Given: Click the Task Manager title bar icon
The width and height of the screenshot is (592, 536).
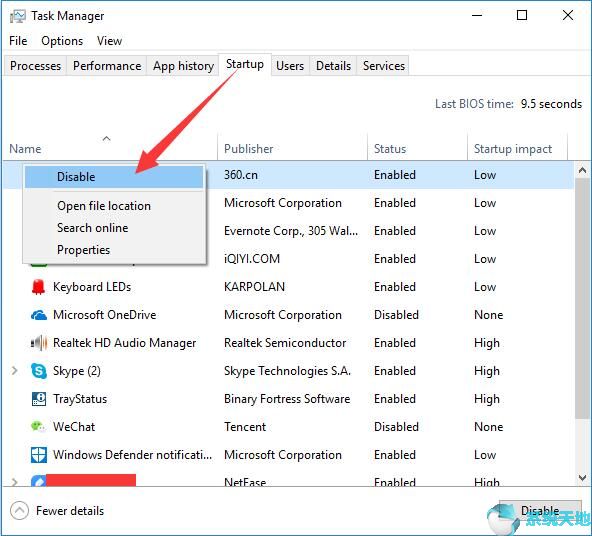Looking at the screenshot, I should (x=17, y=16).
